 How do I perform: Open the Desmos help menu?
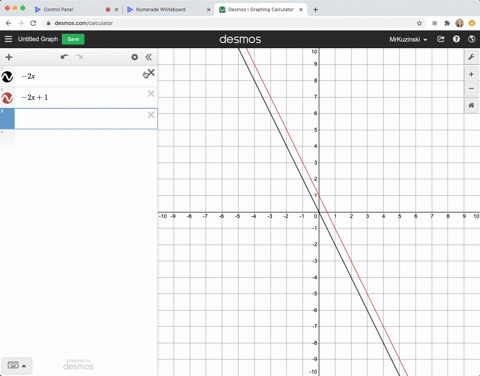456,39
